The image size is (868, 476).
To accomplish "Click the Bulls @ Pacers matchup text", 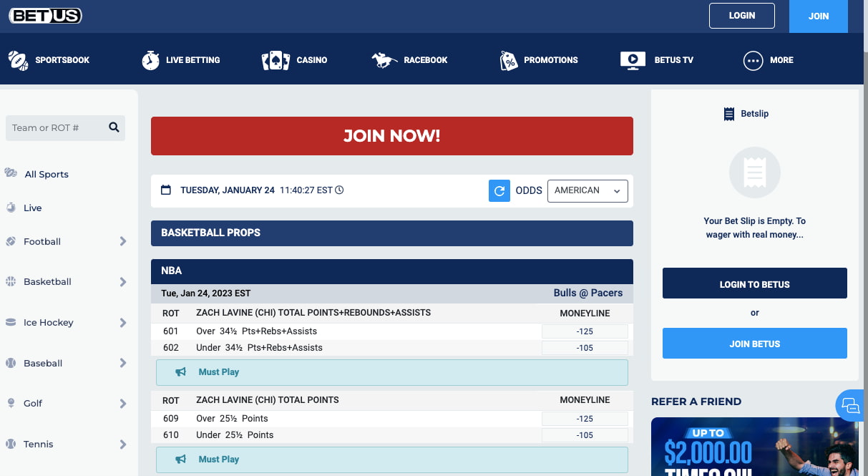I will point(588,293).
